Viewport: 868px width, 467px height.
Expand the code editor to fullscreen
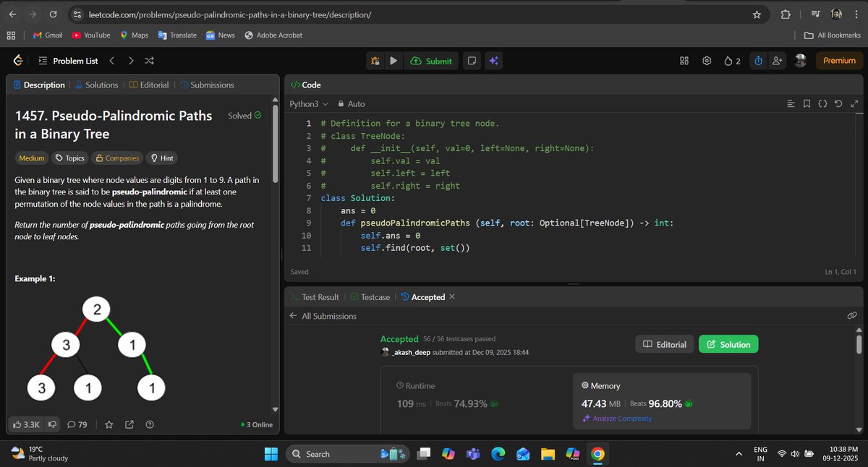854,104
